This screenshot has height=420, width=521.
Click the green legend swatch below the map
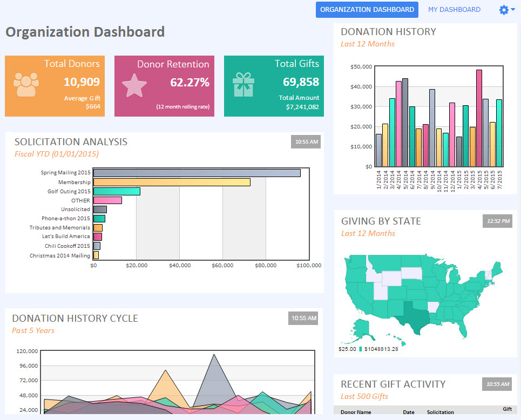(361, 349)
